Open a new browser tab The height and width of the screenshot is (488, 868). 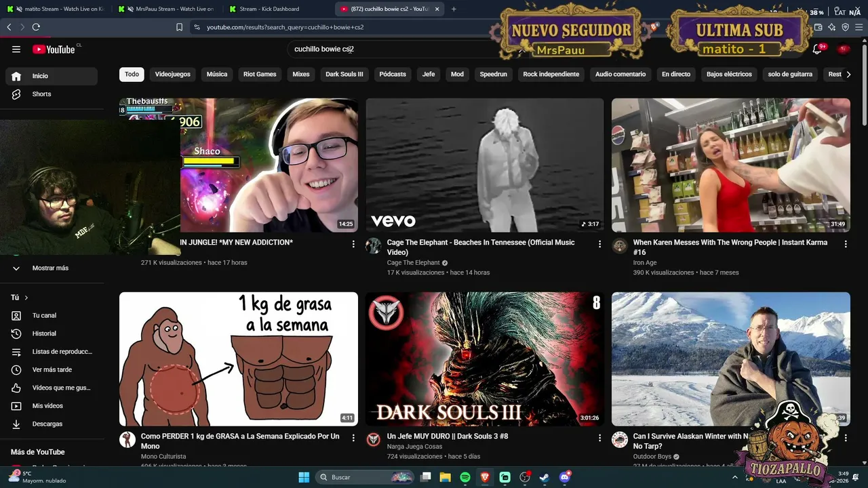click(454, 9)
